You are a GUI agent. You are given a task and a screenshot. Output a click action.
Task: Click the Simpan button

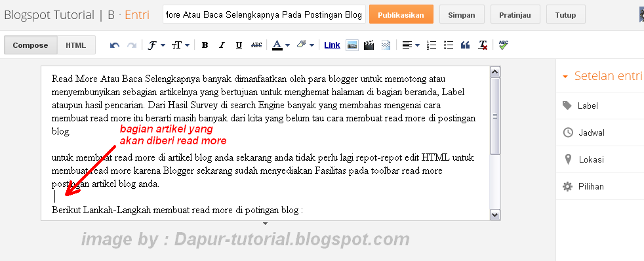pyautogui.click(x=462, y=15)
